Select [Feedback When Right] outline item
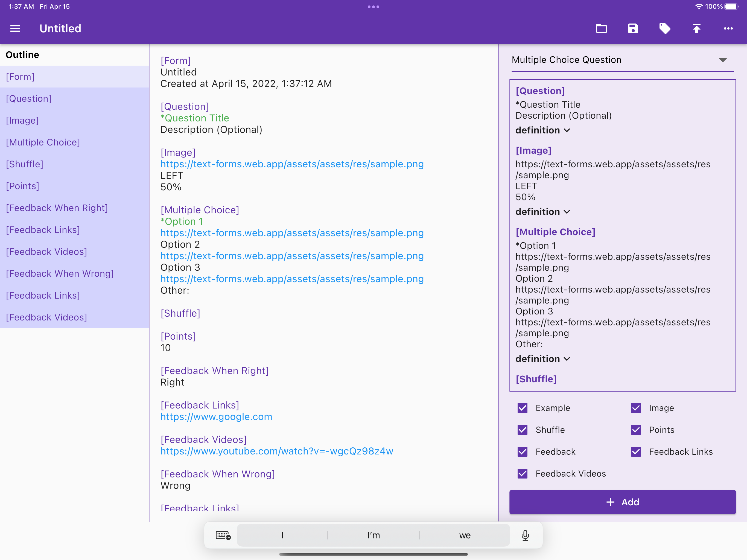This screenshot has width=747, height=560. point(74,208)
